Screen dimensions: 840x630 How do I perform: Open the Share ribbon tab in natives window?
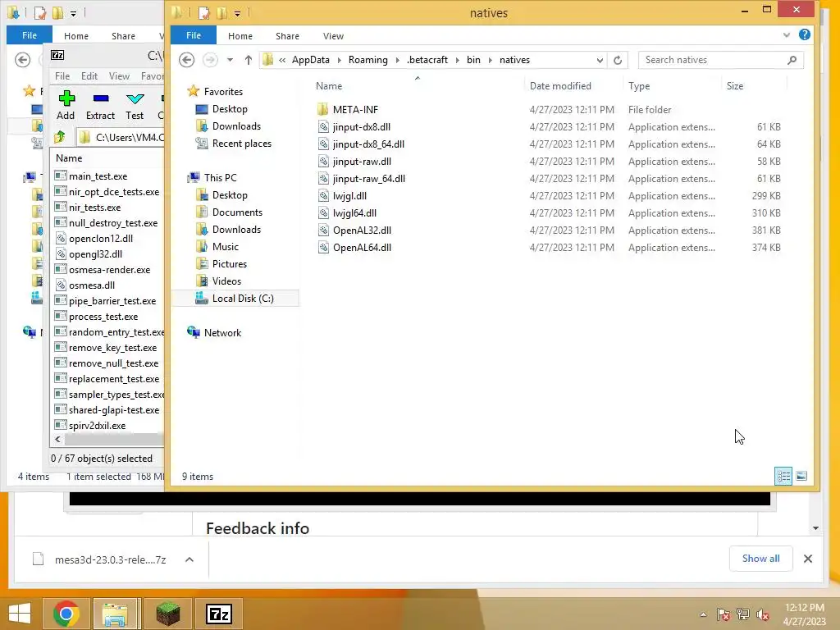click(x=287, y=36)
